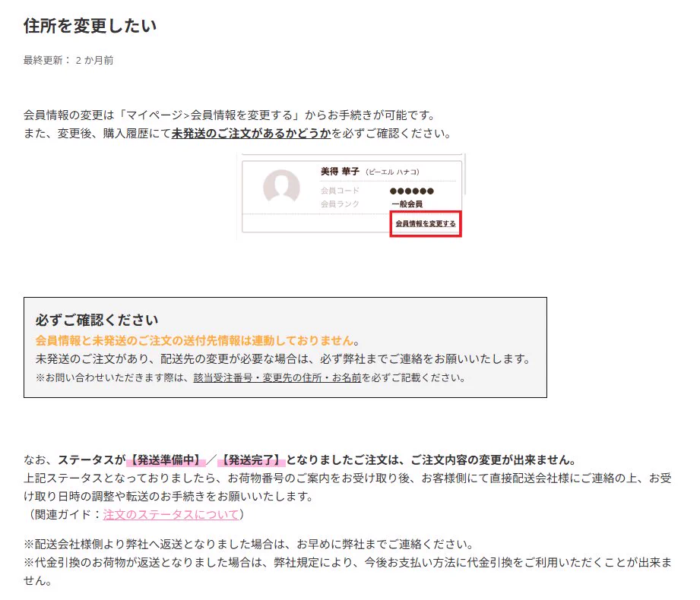Screen dimensions: 700x600
Task: Click the line beginning 未発送のご注文があり、配送先の変更
Action: [283, 359]
